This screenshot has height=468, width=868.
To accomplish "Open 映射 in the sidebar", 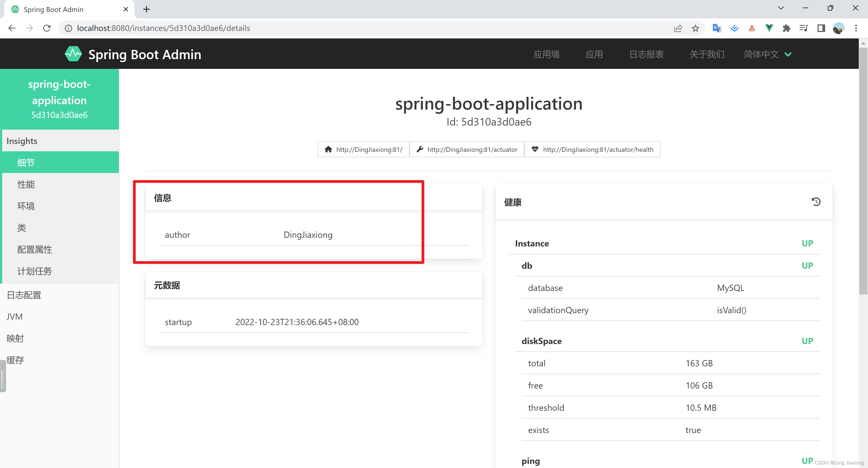I will (59, 338).
